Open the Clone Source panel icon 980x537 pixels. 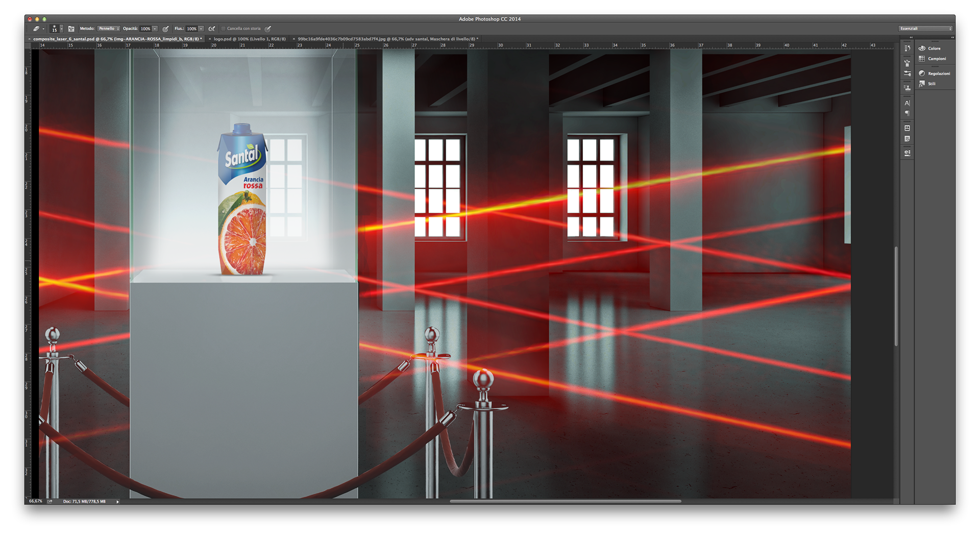pyautogui.click(x=907, y=88)
